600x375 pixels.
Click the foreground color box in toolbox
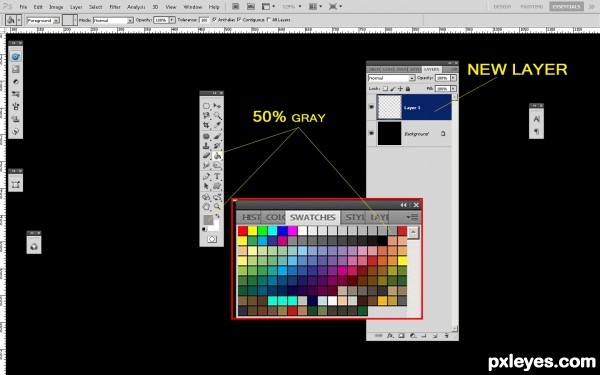pyautogui.click(x=208, y=220)
